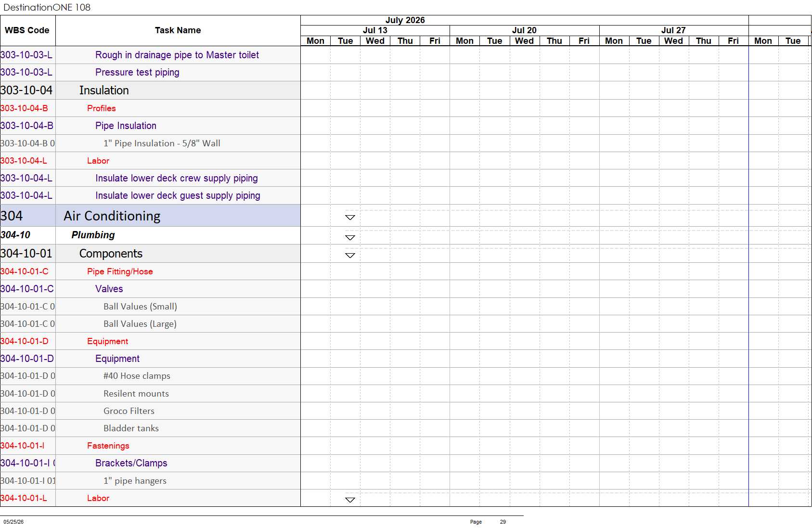Viewport: 812px width, 528px height.
Task: Click the 304-10-01-L Labor start marker
Action: tap(350, 500)
